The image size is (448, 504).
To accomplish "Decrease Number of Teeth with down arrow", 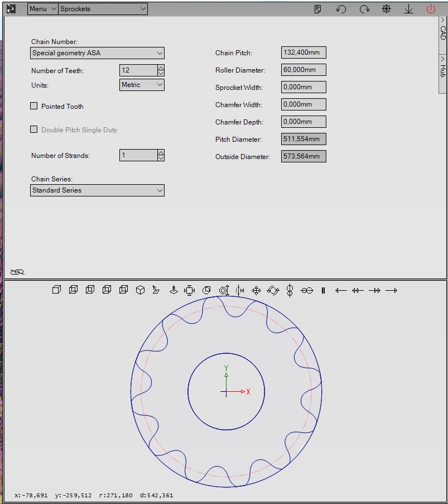I will coord(161,73).
